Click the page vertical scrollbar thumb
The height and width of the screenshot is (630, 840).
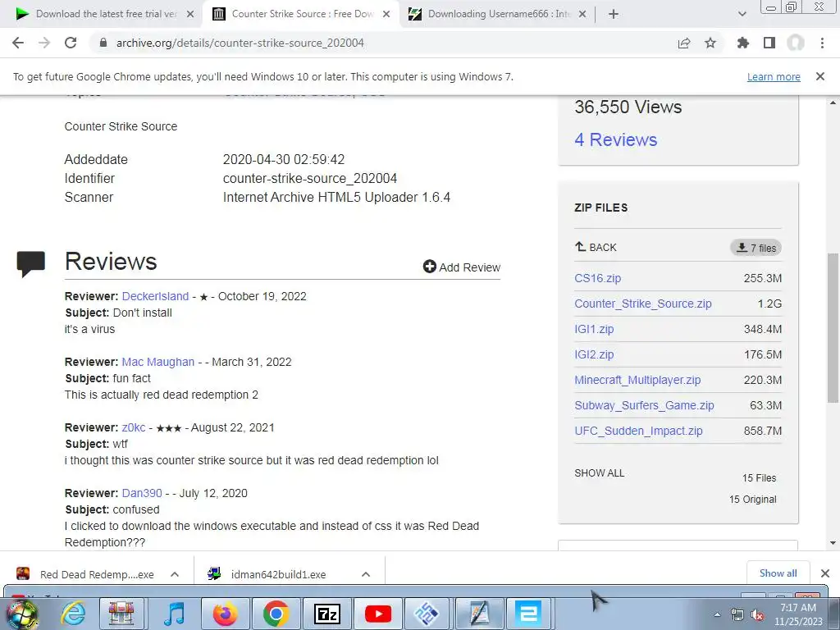coord(833,328)
